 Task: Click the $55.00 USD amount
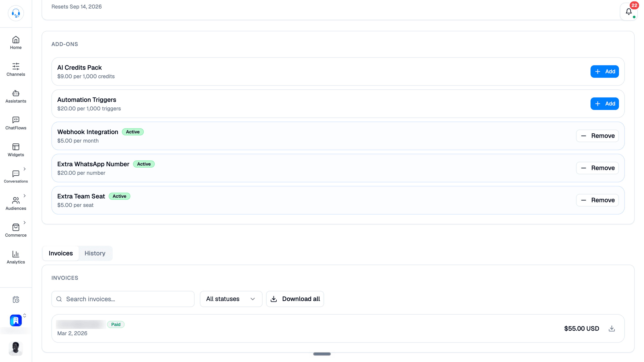(x=581, y=328)
